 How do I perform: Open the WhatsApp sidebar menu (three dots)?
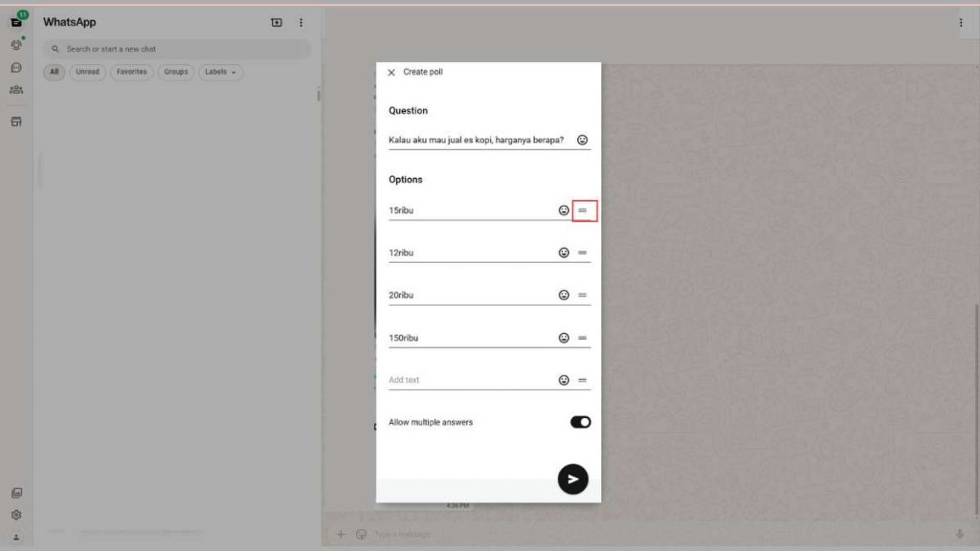coord(301,22)
